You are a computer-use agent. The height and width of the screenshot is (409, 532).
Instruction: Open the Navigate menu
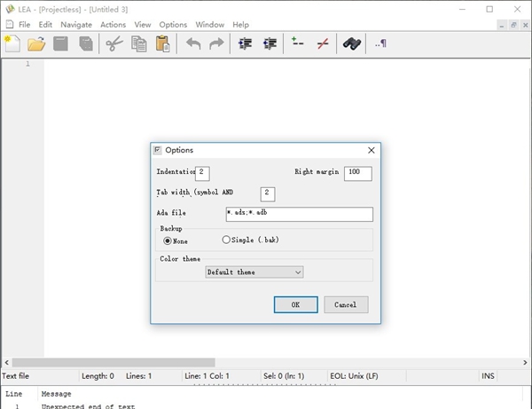point(76,25)
